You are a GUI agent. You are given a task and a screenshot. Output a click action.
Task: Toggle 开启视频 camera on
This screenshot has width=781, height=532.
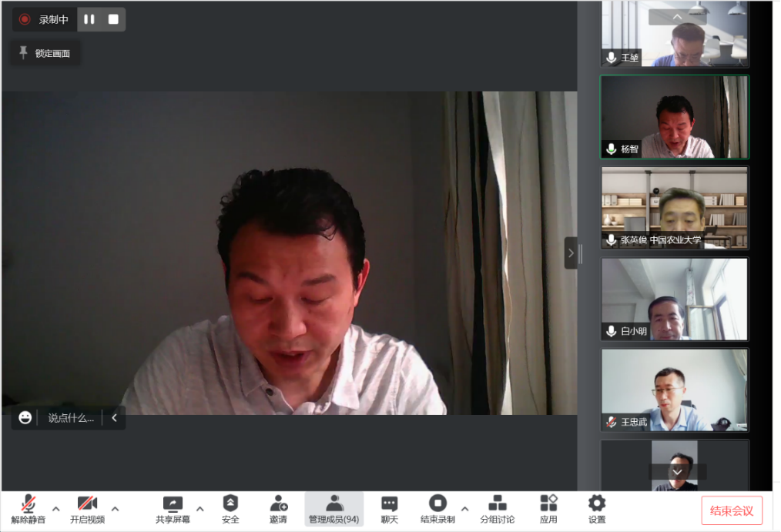point(87,504)
